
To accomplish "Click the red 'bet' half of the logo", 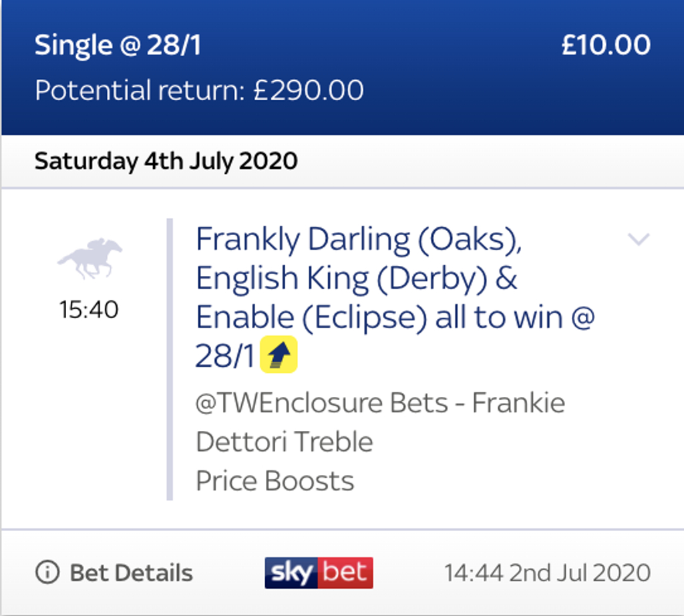I will (x=345, y=573).
